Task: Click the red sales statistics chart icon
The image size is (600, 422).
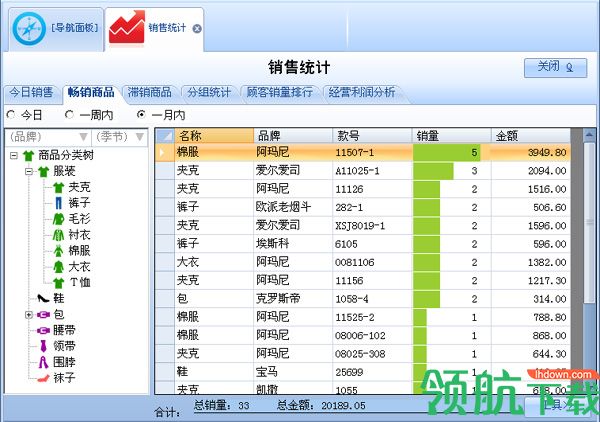Action: tap(127, 27)
